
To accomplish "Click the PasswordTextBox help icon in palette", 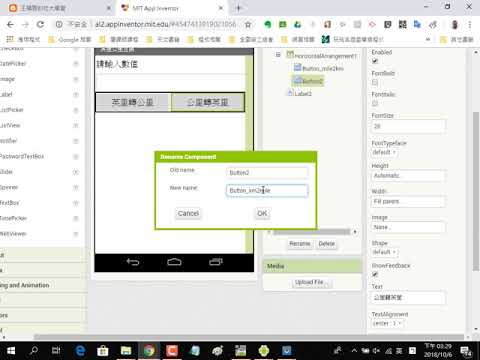I will [76, 156].
